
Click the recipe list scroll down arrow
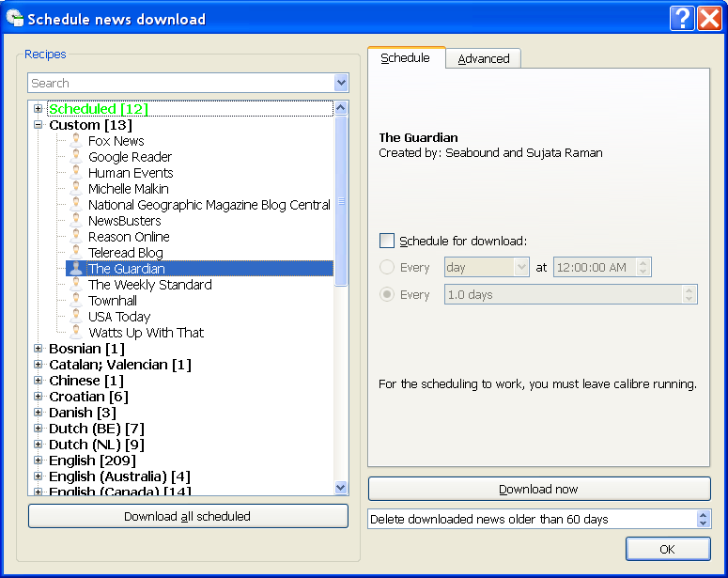click(341, 488)
